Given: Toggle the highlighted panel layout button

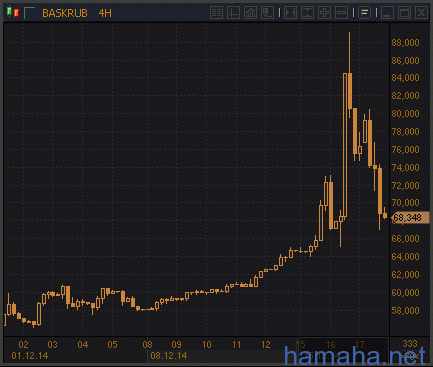Looking at the screenshot, I should 364,13.
